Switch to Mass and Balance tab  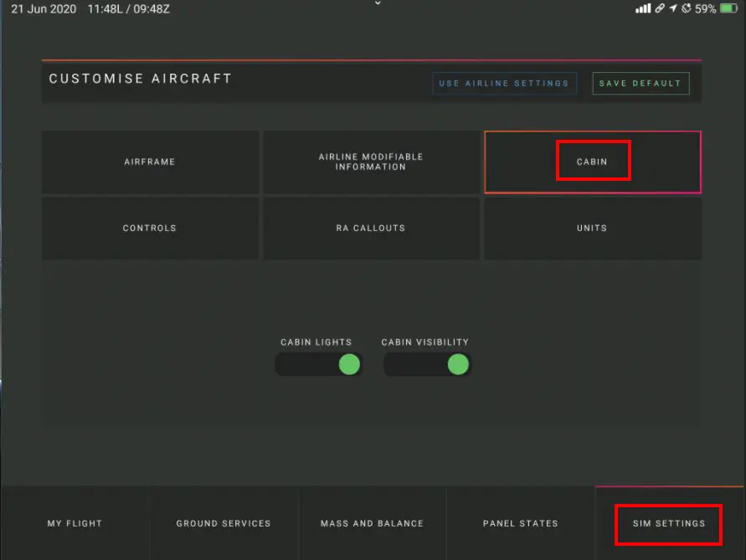click(372, 523)
